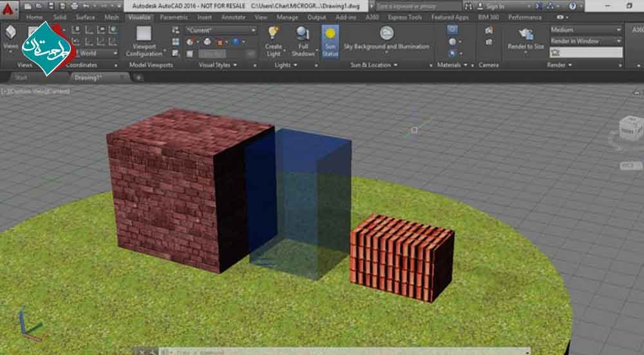Click the Undo arrow in quick access toolbar

(86, 6)
